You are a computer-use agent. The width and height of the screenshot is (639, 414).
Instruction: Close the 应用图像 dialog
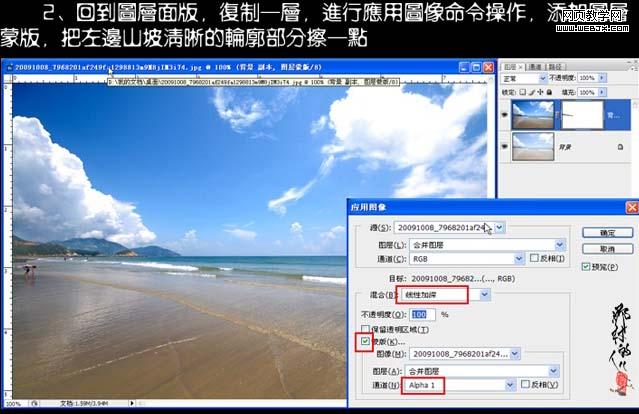point(632,207)
